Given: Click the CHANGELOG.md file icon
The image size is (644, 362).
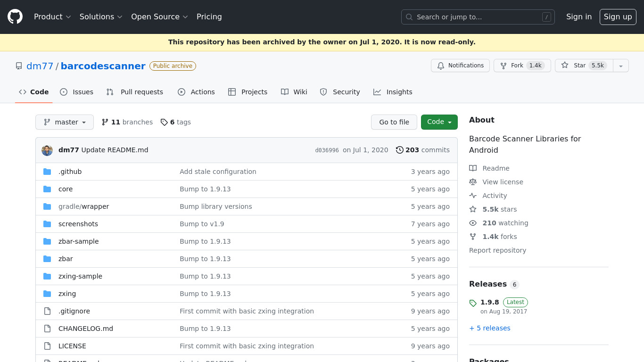Looking at the screenshot, I should click(47, 329).
